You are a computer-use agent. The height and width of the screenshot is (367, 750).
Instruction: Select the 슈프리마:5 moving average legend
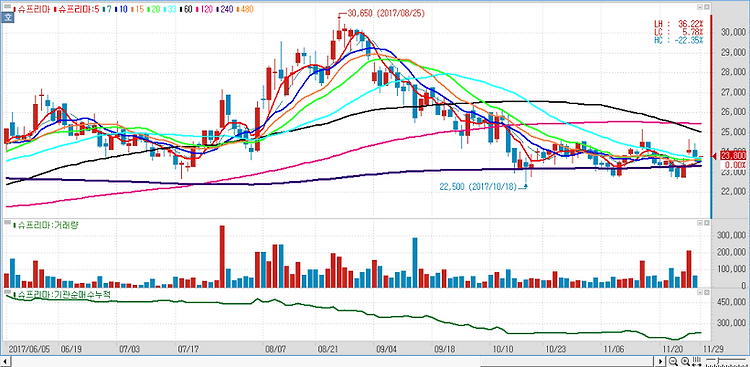pyautogui.click(x=77, y=9)
